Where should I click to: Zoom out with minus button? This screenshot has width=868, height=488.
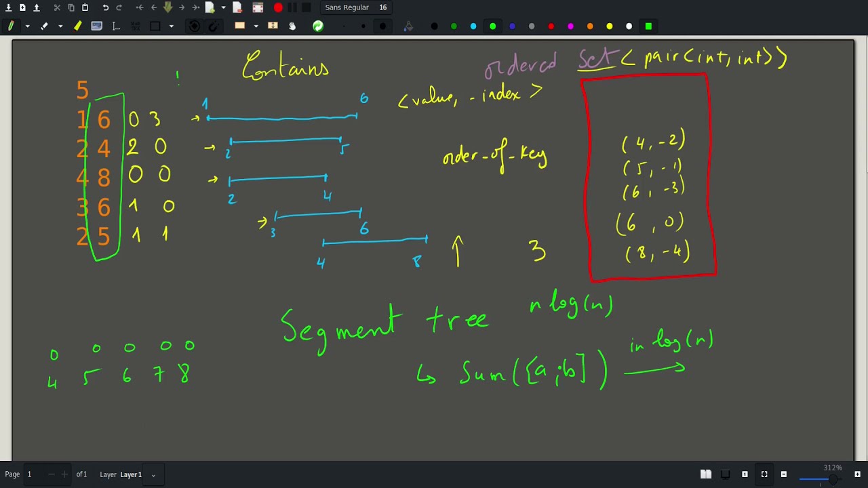(x=784, y=474)
